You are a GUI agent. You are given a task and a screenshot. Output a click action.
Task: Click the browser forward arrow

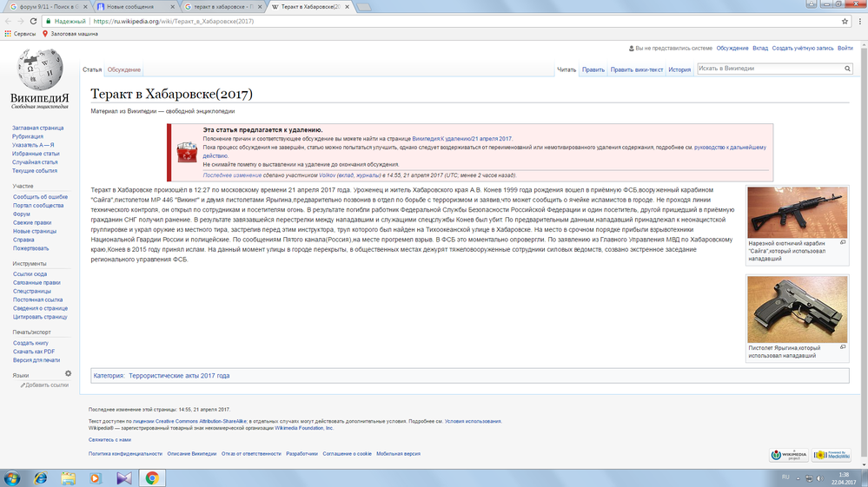(21, 21)
